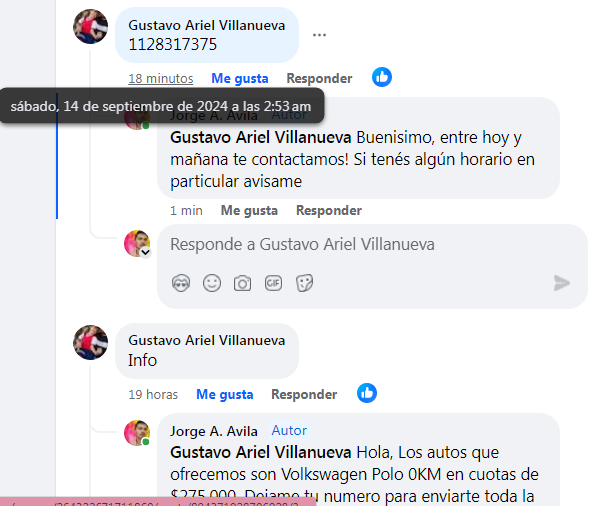Toggle Me gusta on Jorge's Buenisimo reply

point(249,210)
